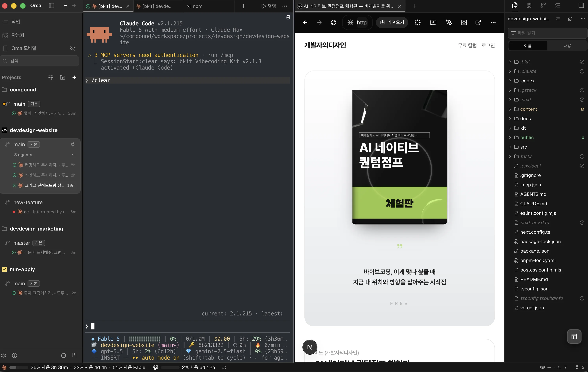Click the pause bars icon in sidebar footer
The image size is (588, 372).
pos(74,355)
